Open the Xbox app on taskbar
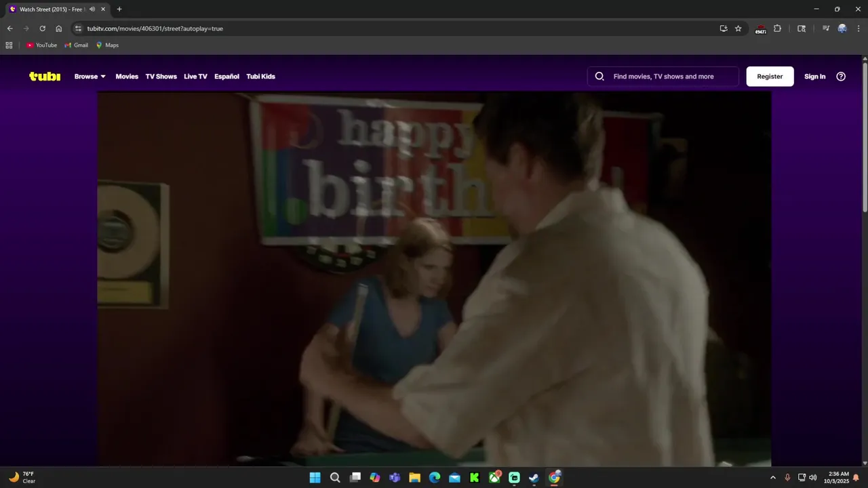 point(494,478)
